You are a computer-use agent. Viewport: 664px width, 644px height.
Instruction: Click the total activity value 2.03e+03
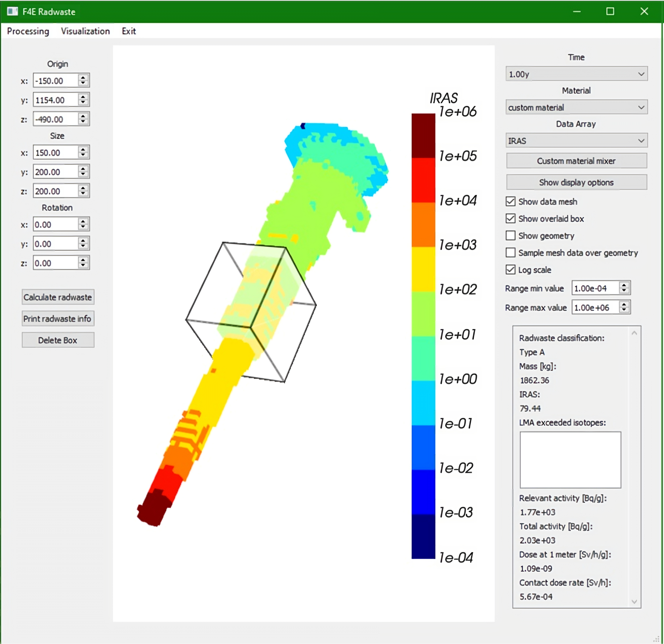pos(538,540)
